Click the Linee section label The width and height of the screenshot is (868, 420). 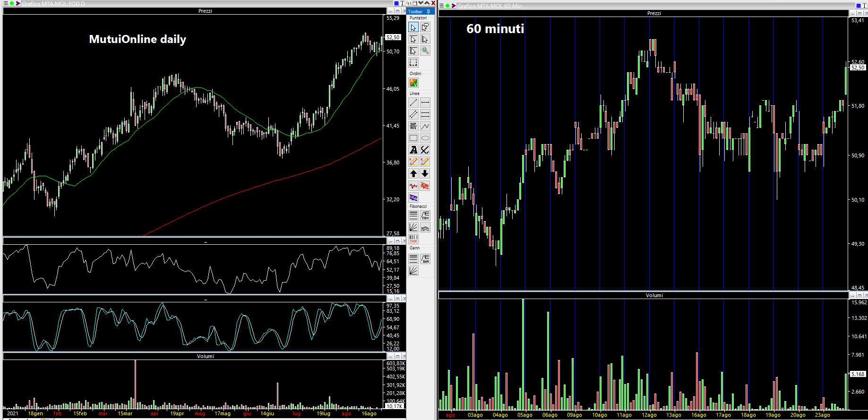(x=414, y=94)
